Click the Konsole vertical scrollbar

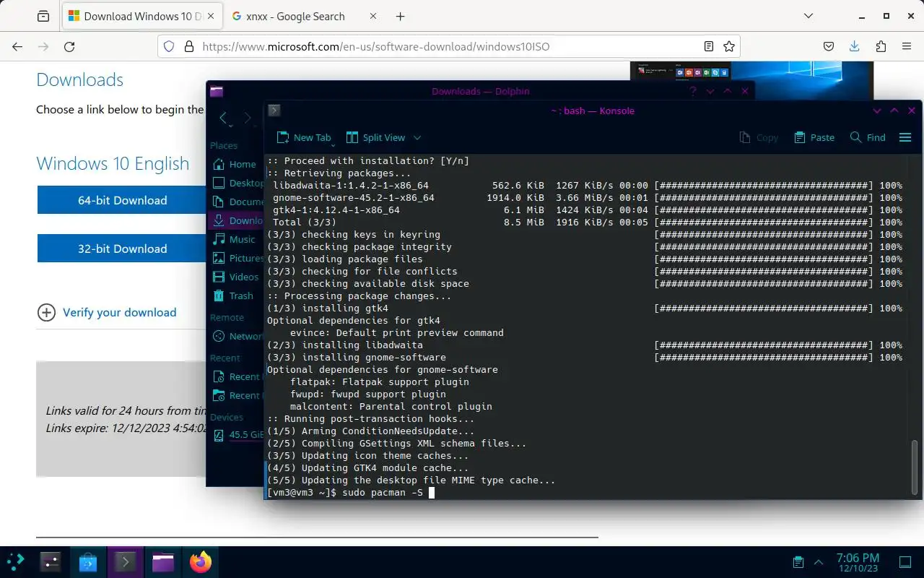click(915, 467)
